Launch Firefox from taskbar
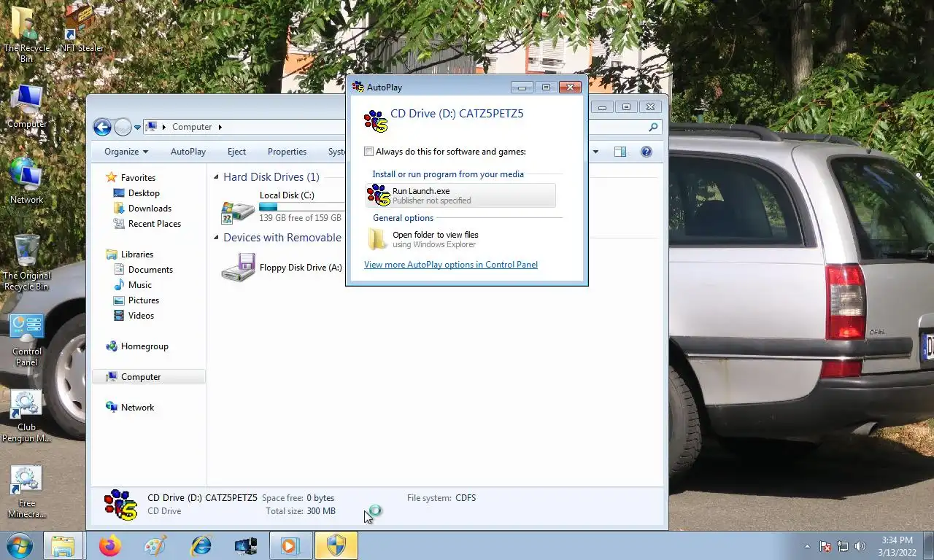The height and width of the screenshot is (560, 934). [109, 545]
